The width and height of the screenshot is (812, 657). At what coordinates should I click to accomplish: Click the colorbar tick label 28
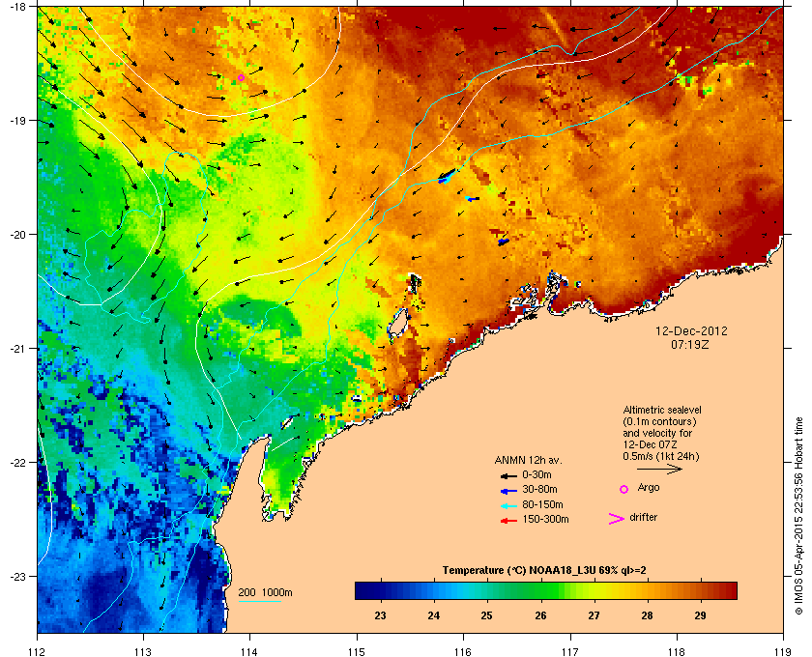647,615
